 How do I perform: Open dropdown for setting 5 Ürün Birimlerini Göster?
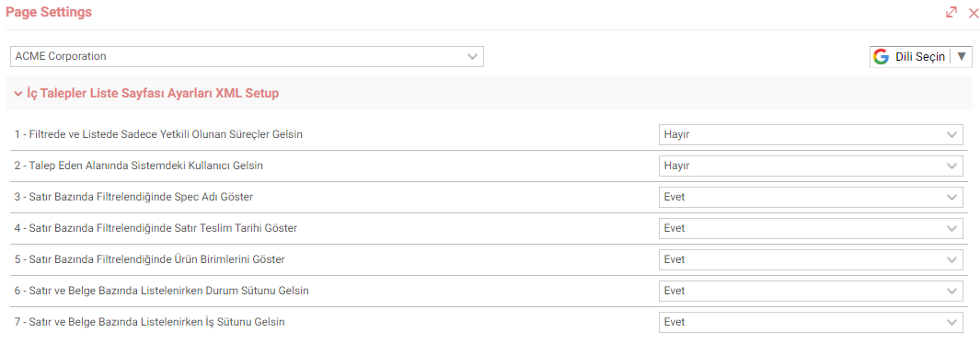tap(811, 259)
